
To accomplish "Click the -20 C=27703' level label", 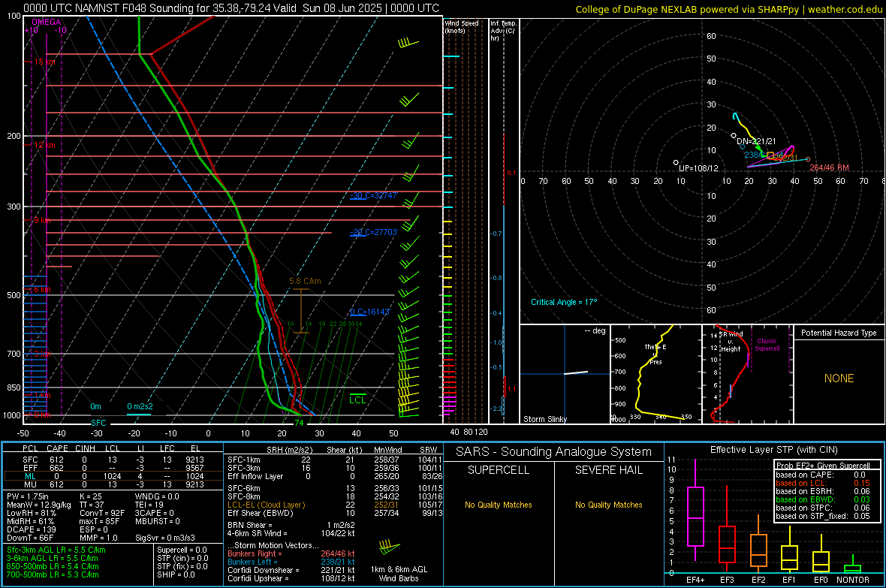I will tap(374, 232).
